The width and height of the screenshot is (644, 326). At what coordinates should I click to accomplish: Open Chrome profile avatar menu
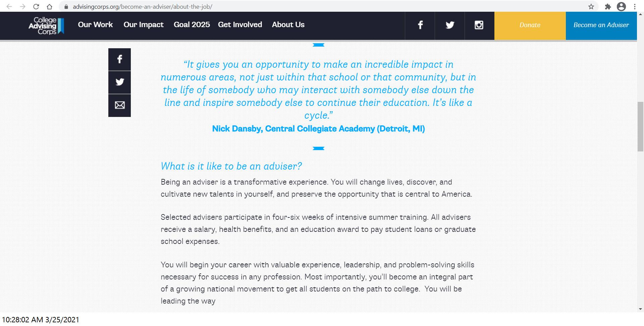(621, 7)
